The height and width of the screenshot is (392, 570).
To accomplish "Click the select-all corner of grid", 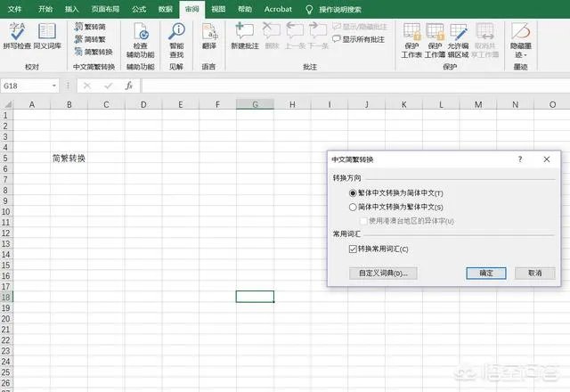I will click(6, 104).
